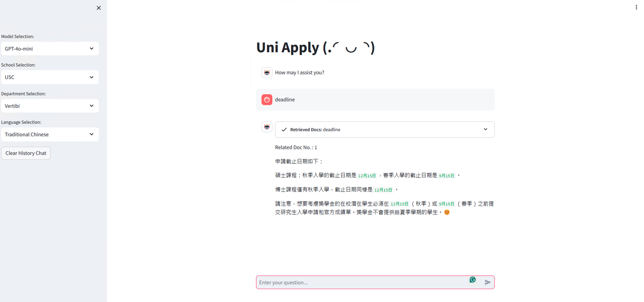Open the three-dot menu in top-right corner

point(636,7)
